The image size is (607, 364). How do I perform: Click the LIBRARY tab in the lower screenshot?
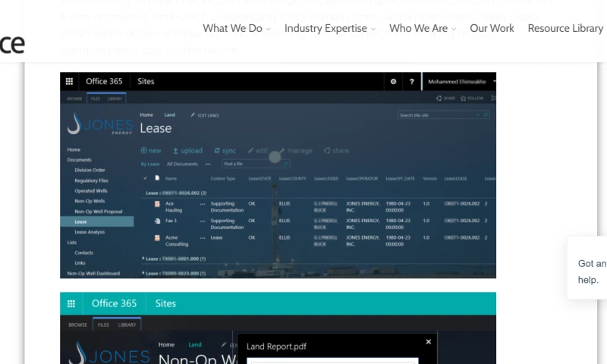127,325
